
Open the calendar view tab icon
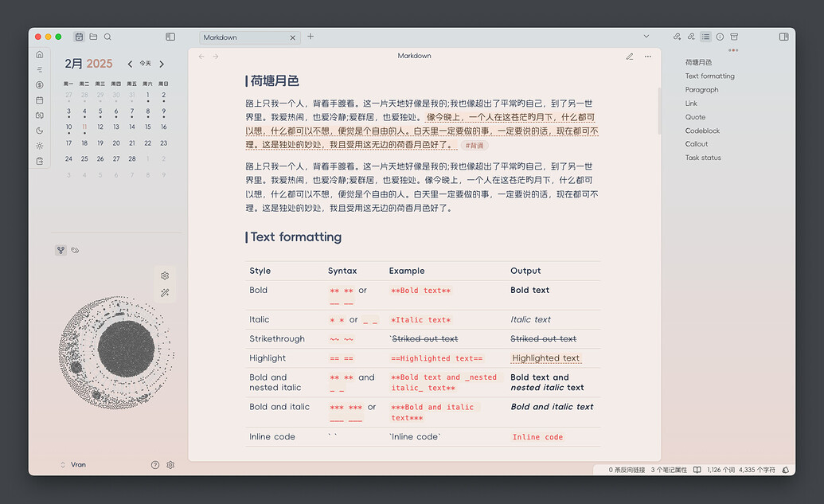pos(79,37)
